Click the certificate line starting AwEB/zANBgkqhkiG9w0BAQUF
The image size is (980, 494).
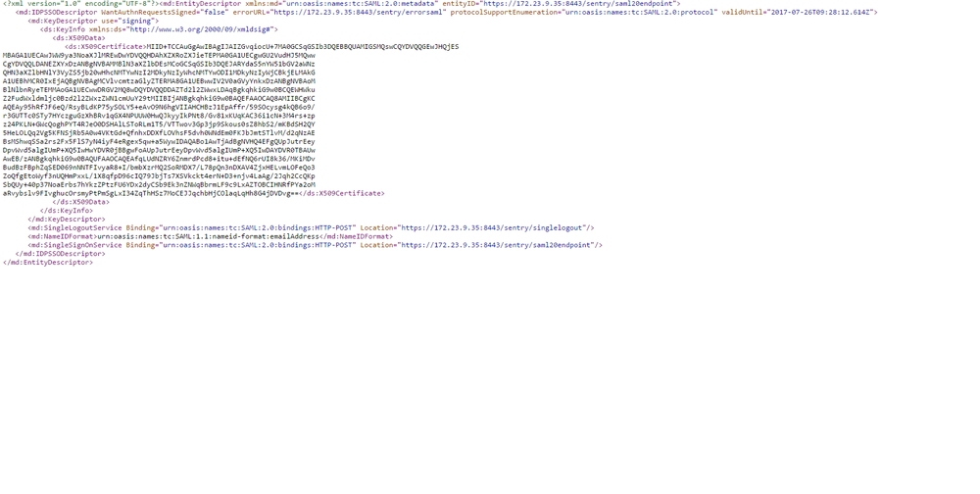click(159, 159)
